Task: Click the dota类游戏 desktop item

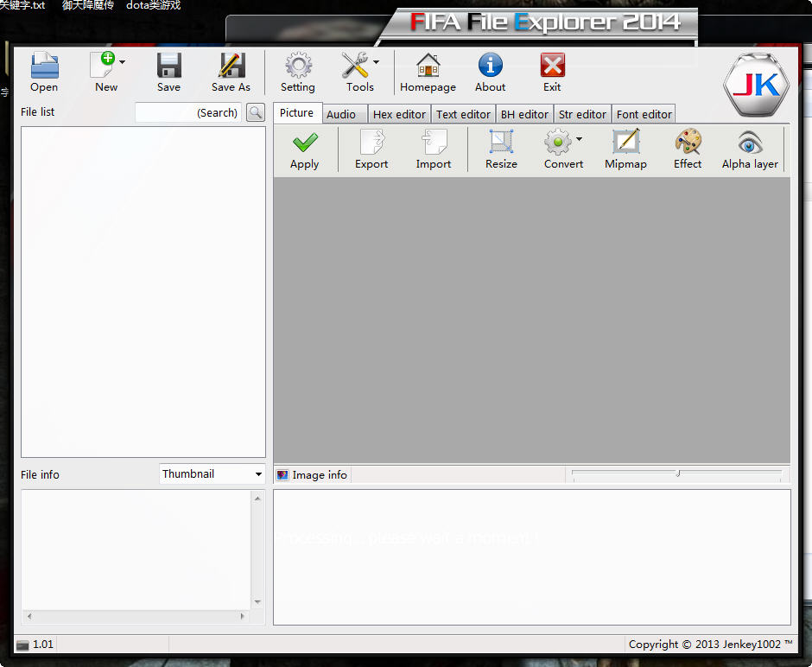Action: point(153,6)
